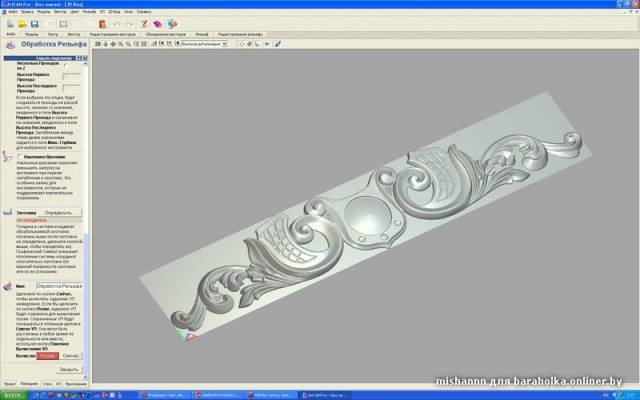640x400 pixels.
Task: Click the Высота Первого Прохода input field
Action: [71, 77]
